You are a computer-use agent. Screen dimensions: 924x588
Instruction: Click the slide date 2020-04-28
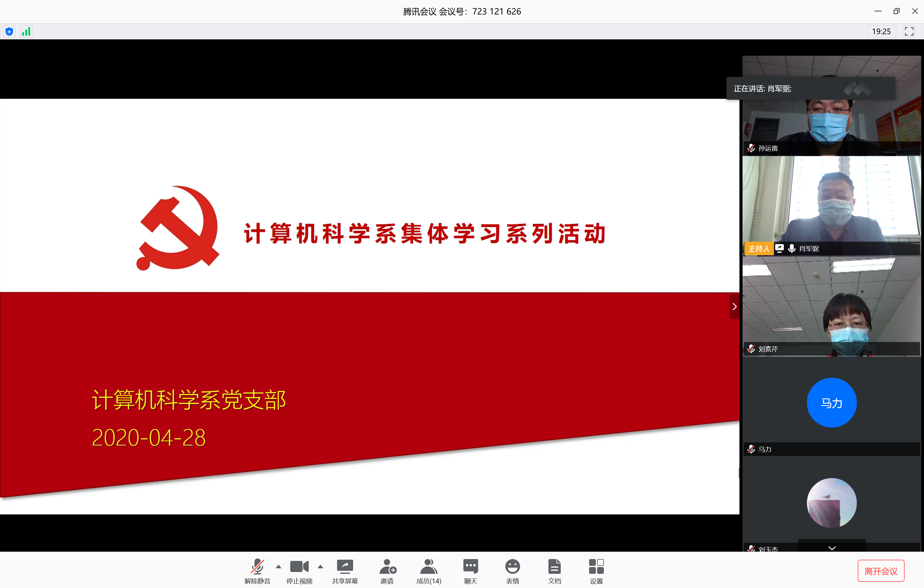coord(149,437)
